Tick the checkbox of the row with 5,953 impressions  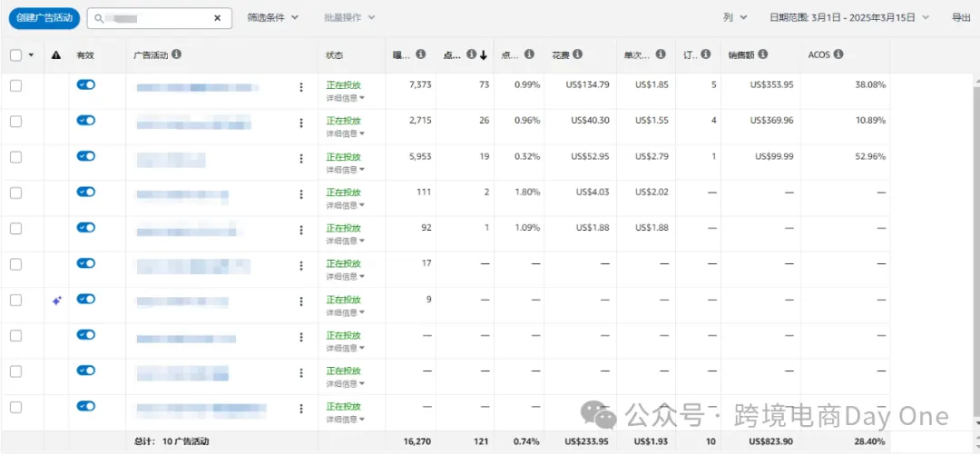pos(15,157)
